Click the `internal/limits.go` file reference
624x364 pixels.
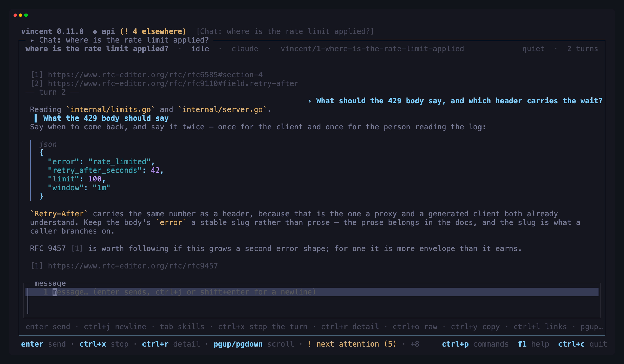(110, 110)
